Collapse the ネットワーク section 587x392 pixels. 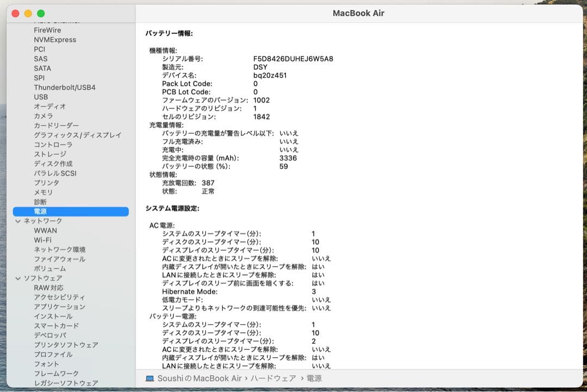click(18, 221)
